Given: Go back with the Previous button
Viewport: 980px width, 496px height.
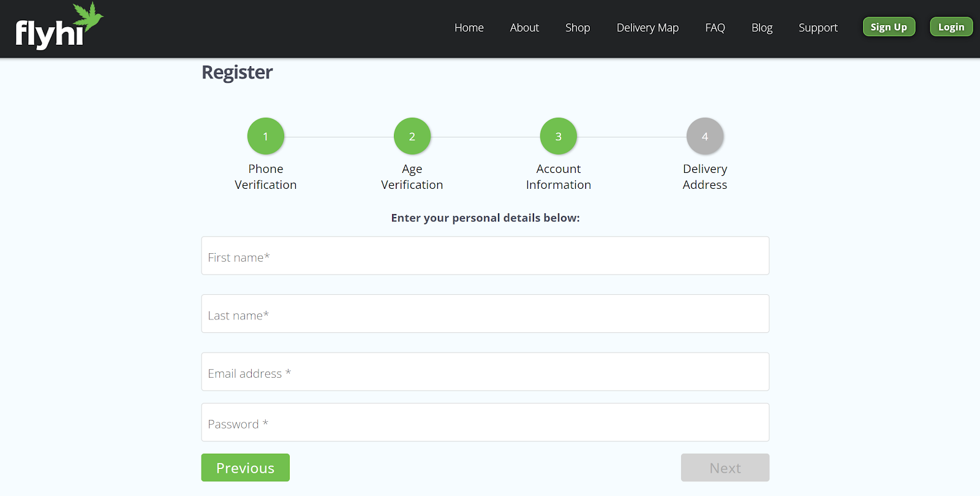Looking at the screenshot, I should point(245,468).
